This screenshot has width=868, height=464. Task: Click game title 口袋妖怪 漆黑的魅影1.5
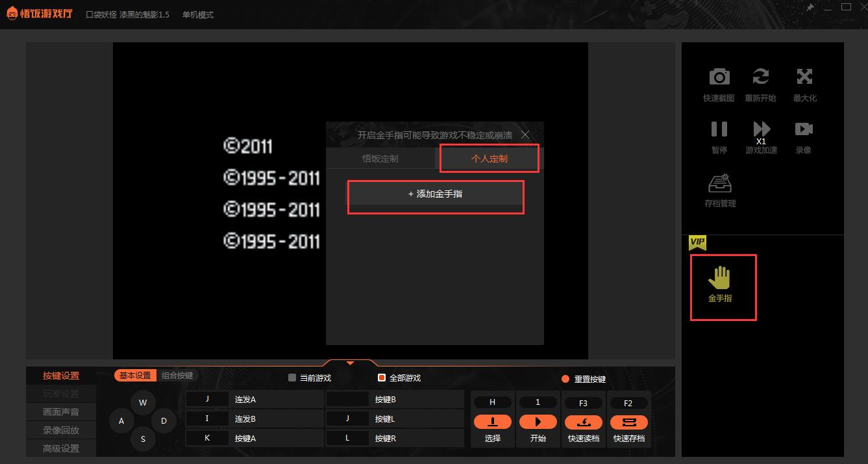[x=128, y=15]
